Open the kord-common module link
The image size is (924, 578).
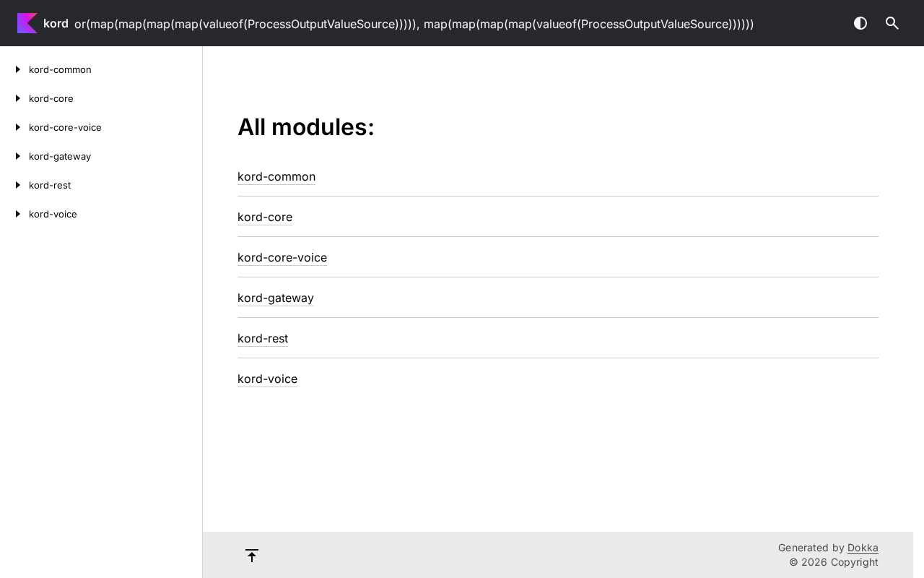276,176
